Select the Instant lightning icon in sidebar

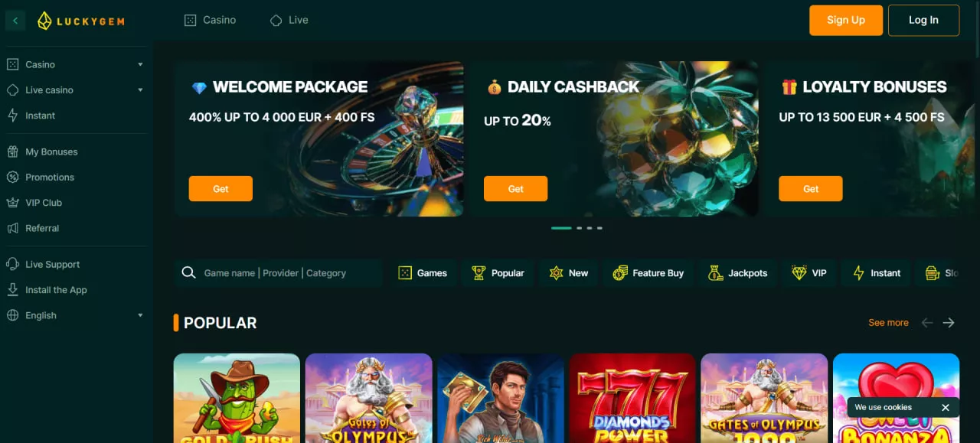point(12,116)
